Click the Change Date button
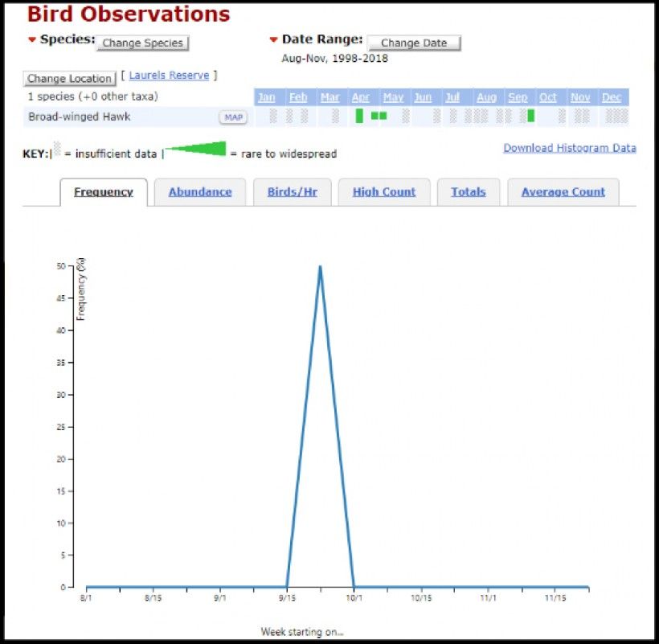This screenshot has height=644, width=659. pyautogui.click(x=414, y=43)
